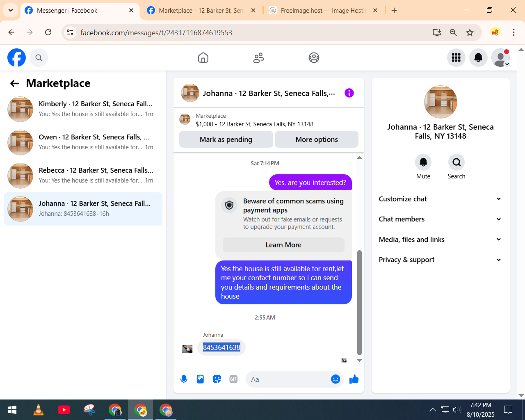Open the Friends icon in top navigation
The image size is (525, 420).
tap(258, 58)
